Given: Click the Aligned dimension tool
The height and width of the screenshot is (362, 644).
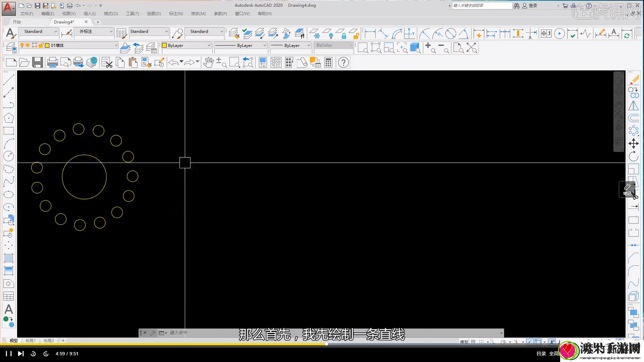Looking at the screenshot, I should click(383, 34).
